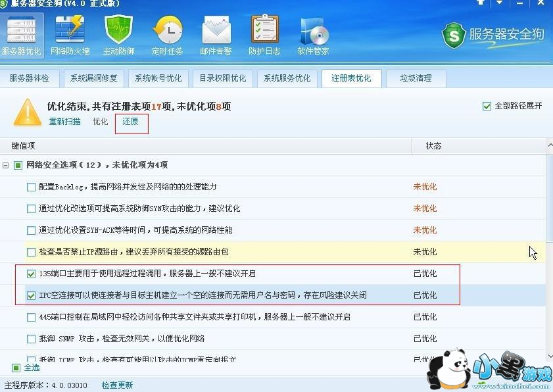The width and height of the screenshot is (553, 392).
Task: Click the title bar upload arrow icon
Action: click(481, 3)
